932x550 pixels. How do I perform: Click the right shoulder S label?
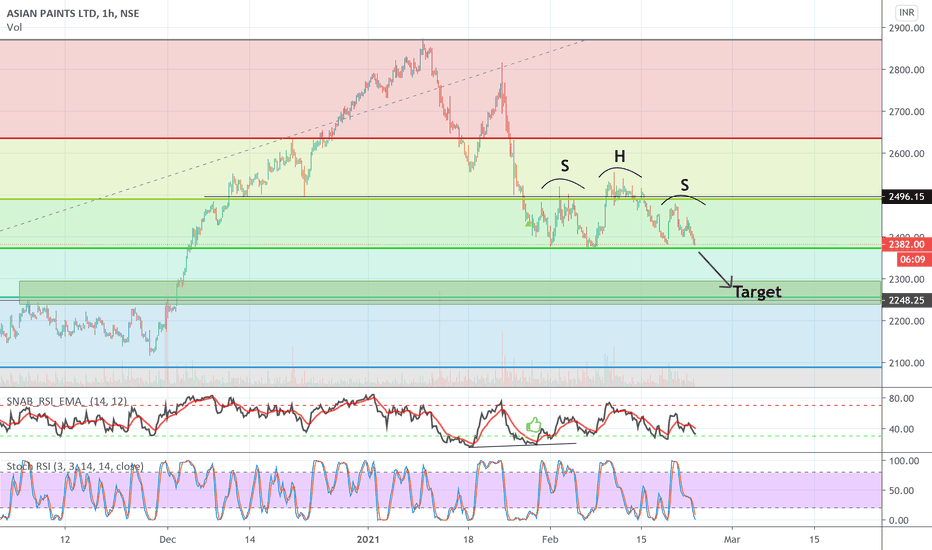[x=685, y=186]
